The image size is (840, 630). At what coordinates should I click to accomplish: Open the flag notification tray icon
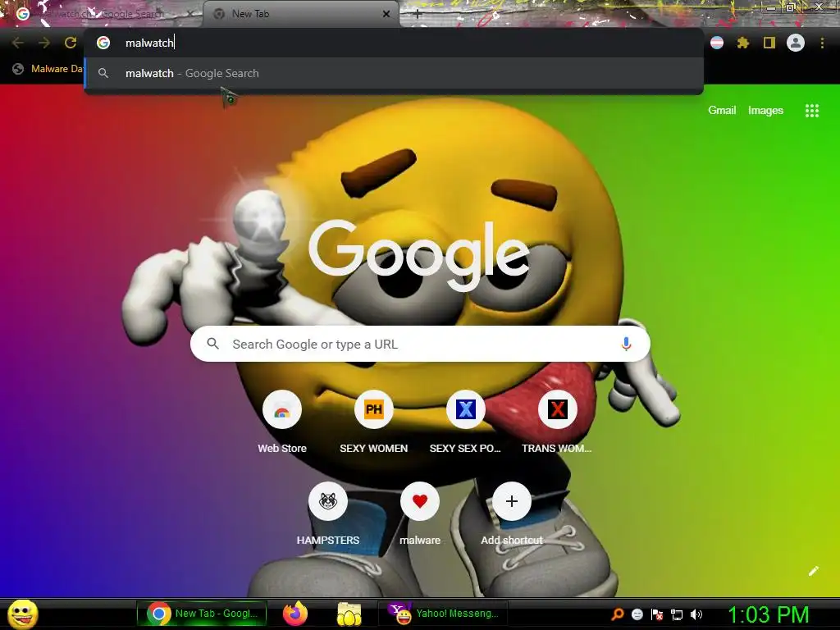pyautogui.click(x=657, y=614)
